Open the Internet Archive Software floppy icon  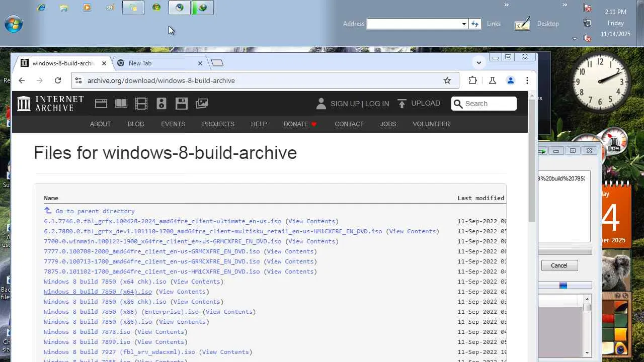coord(182,104)
